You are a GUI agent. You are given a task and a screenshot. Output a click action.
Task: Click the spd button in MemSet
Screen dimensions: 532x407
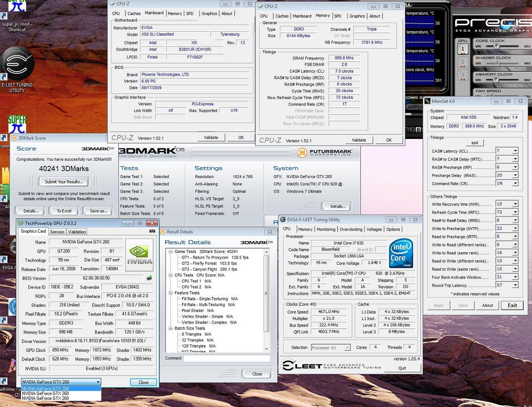[x=474, y=143]
